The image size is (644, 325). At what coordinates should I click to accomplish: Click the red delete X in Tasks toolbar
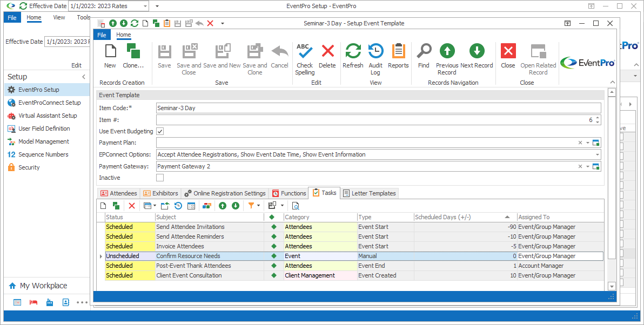pyautogui.click(x=132, y=206)
